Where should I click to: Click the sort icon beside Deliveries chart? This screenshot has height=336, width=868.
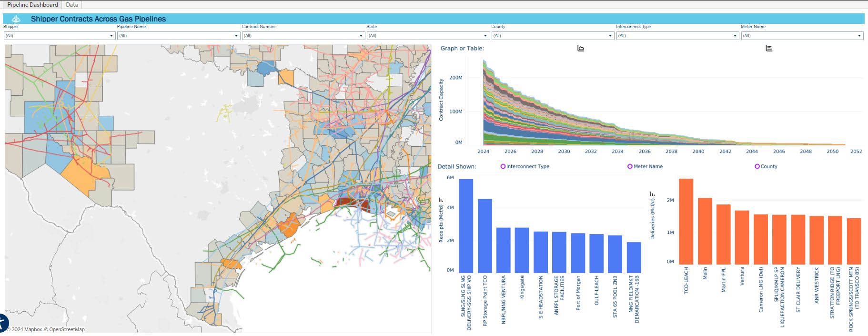[652, 193]
